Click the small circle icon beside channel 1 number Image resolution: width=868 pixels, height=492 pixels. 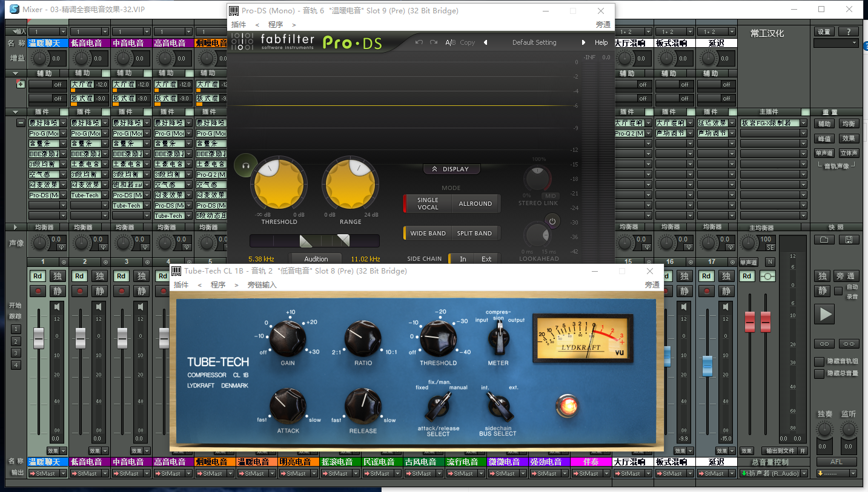tap(64, 262)
